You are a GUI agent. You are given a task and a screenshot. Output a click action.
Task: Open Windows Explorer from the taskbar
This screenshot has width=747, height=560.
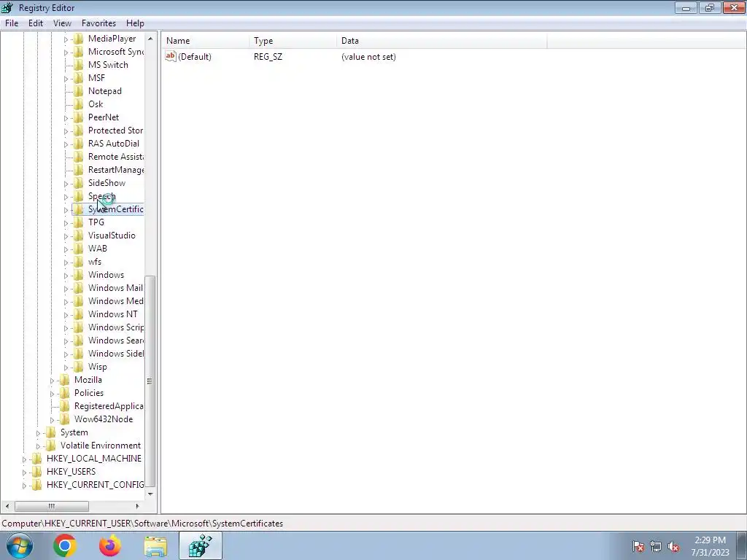[155, 545]
